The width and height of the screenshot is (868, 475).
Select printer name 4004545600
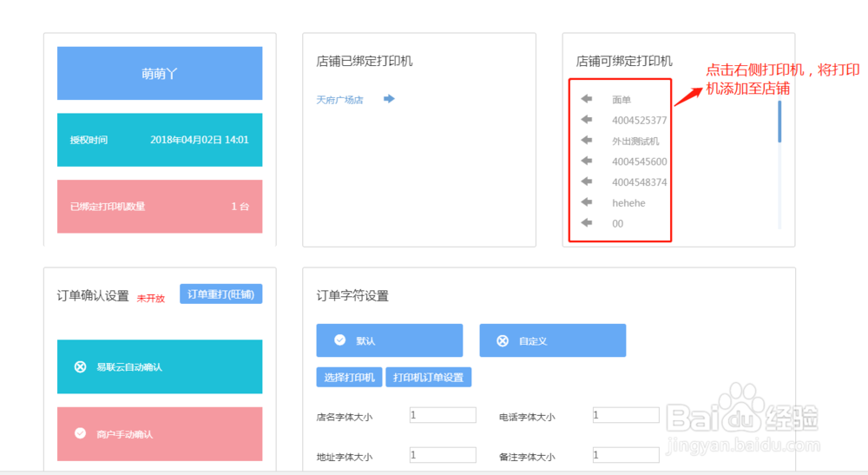640,162
